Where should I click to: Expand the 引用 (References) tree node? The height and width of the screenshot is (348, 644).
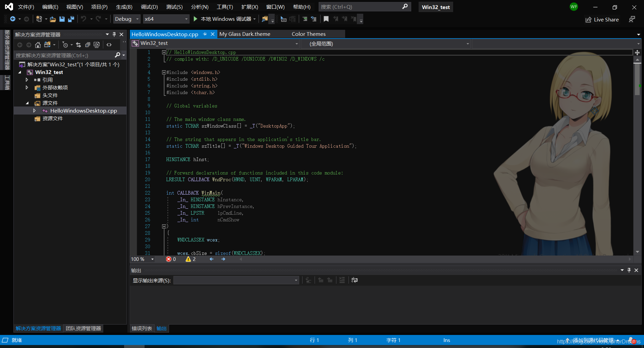(27, 80)
